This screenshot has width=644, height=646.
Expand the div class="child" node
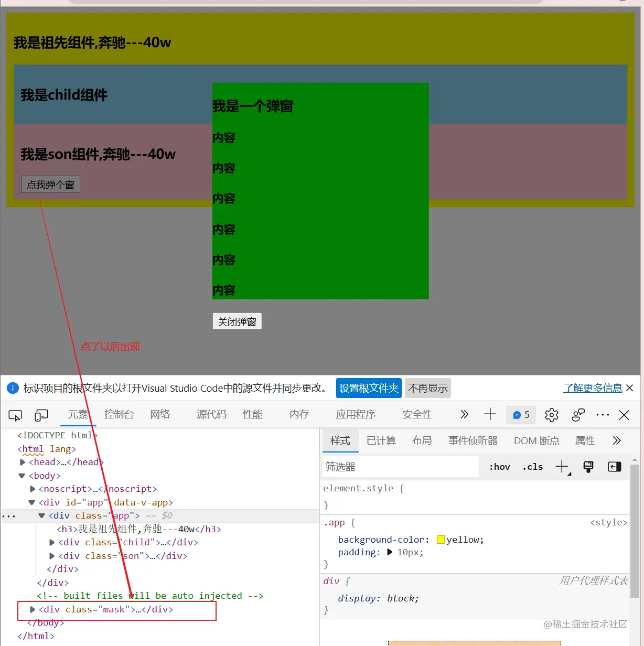(x=52, y=543)
